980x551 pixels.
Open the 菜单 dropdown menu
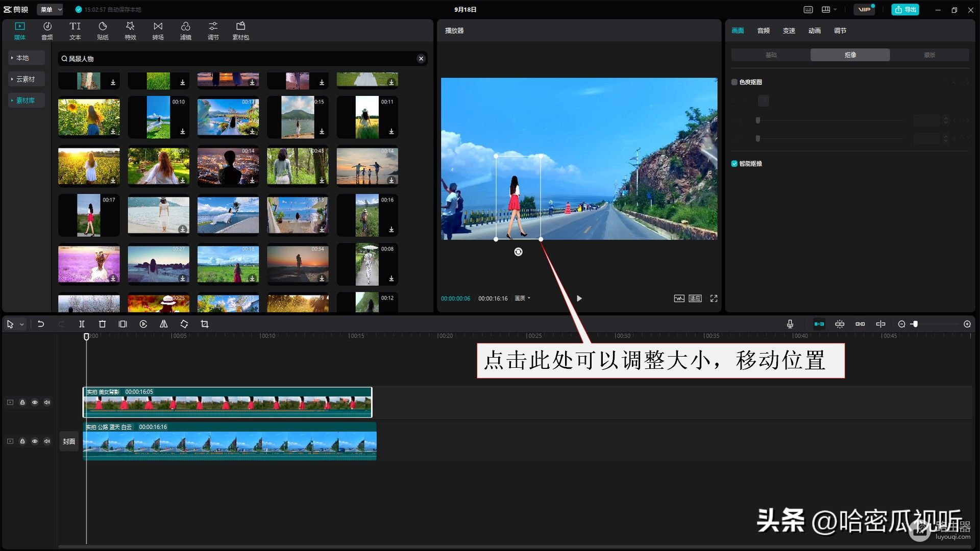point(51,9)
